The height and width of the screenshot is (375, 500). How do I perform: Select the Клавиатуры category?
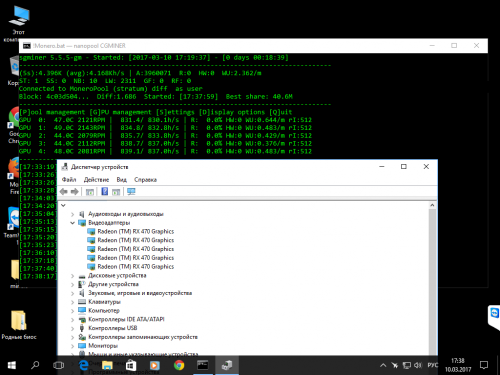[104, 302]
